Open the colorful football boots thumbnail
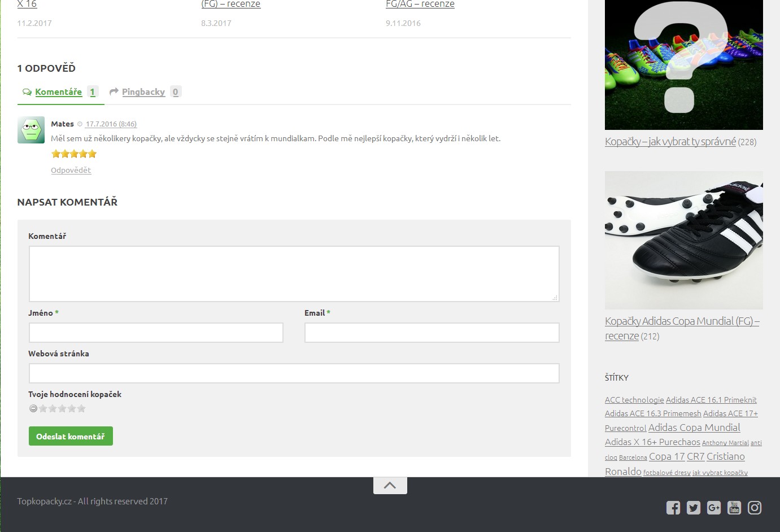This screenshot has height=532, width=780. pos(684,65)
